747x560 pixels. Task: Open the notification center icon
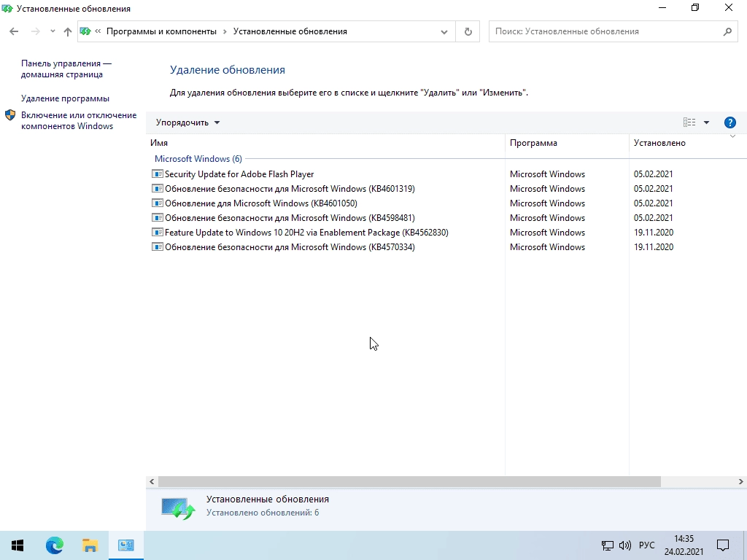coord(723,545)
